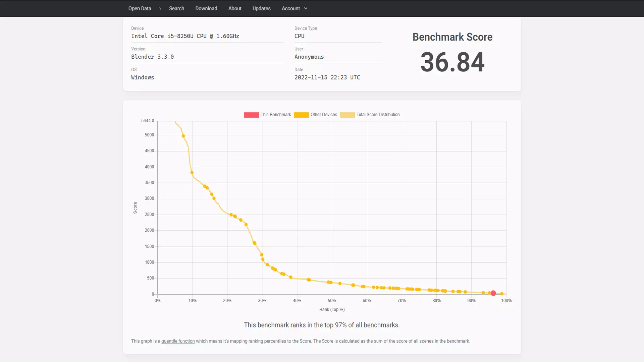Select the red benchmark point on the chart
644x362 pixels.
click(x=493, y=293)
